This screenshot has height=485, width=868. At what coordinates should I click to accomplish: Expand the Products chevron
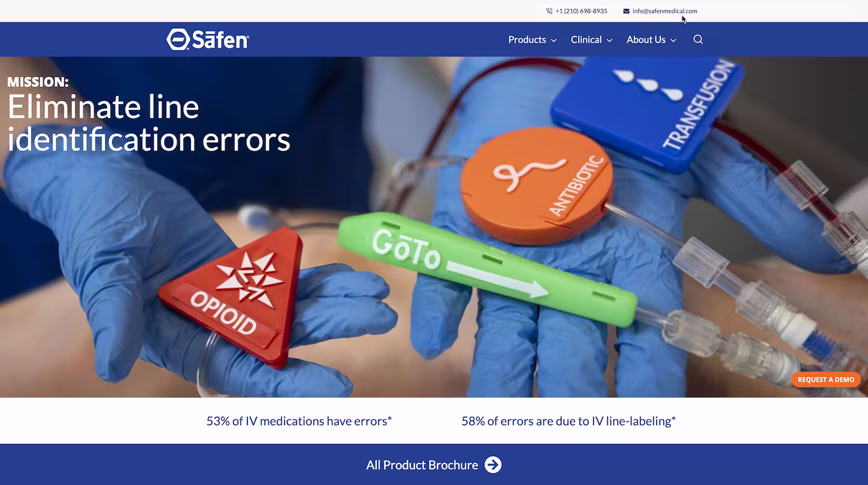point(554,40)
